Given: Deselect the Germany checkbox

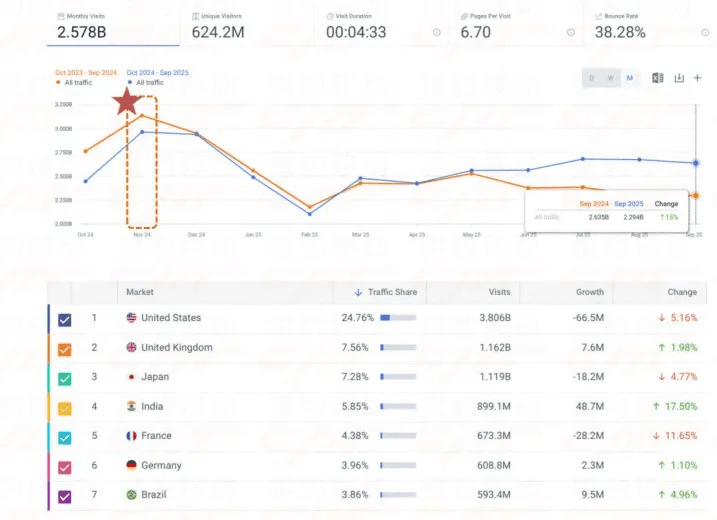Looking at the screenshot, I should 65,466.
